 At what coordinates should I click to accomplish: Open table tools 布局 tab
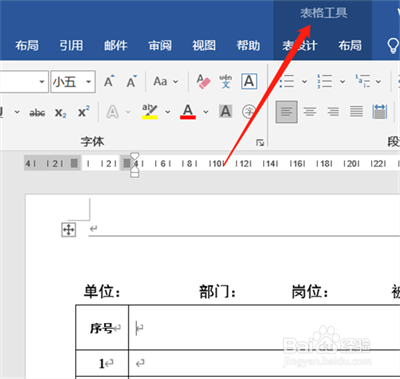[x=350, y=45]
